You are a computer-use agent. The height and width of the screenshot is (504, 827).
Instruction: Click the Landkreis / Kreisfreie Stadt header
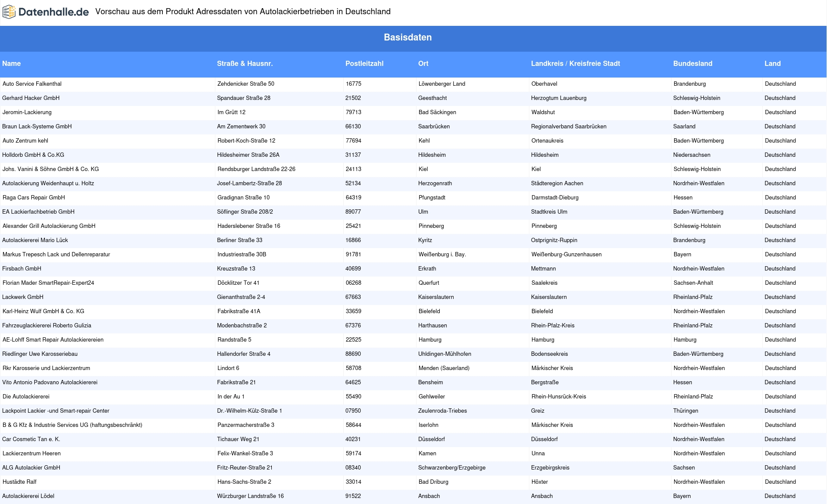(x=575, y=63)
